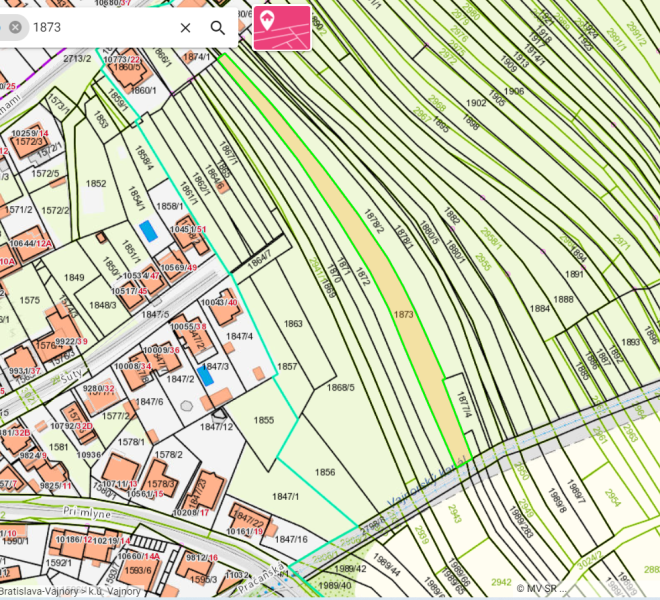Image resolution: width=660 pixels, height=600 pixels.
Task: Select parcel 1855 on the map
Action: 263,421
